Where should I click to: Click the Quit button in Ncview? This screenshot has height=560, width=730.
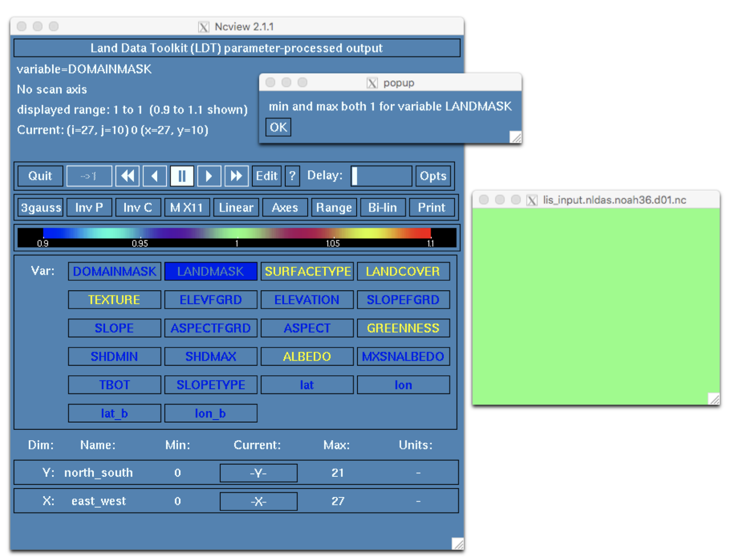point(40,176)
